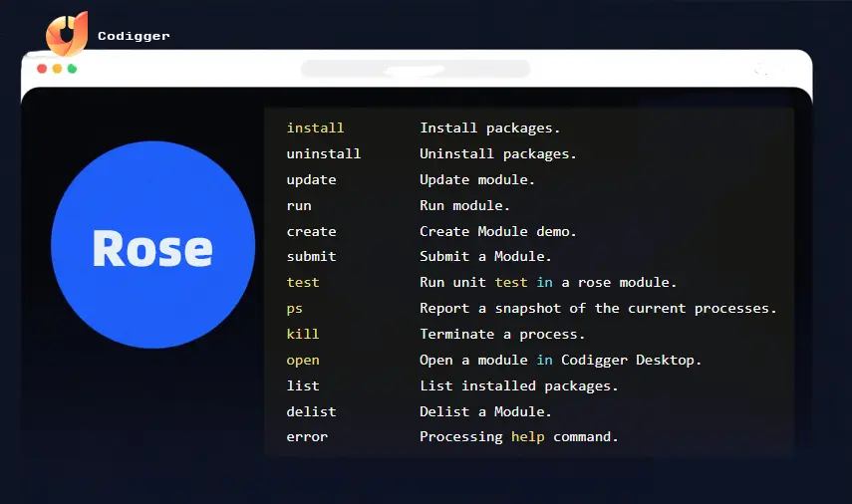852x504 pixels.
Task: Select the 'open' command text
Action: click(x=303, y=361)
